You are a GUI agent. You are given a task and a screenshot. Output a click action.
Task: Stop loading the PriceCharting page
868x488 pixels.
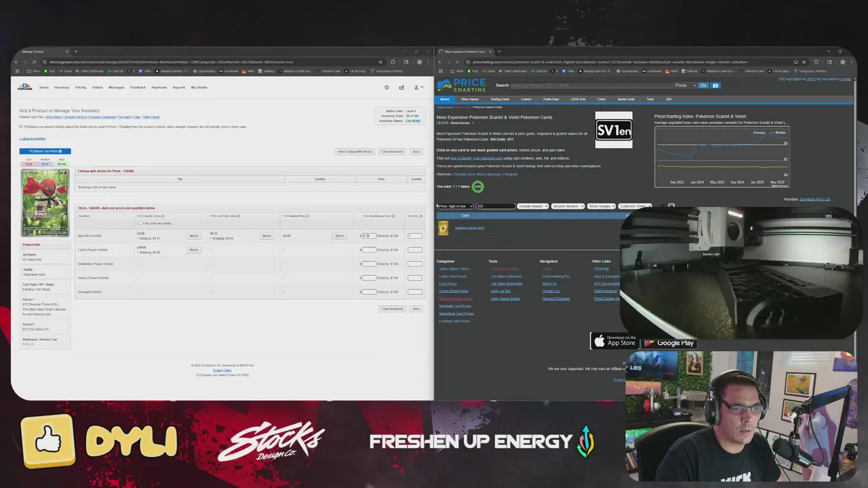pyautogui.click(x=457, y=62)
